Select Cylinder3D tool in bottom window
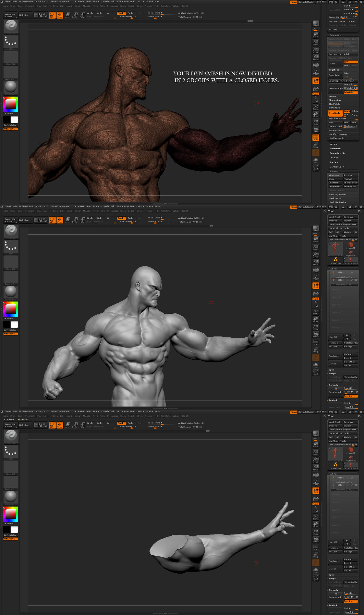The image size is (364, 615). (x=350, y=451)
